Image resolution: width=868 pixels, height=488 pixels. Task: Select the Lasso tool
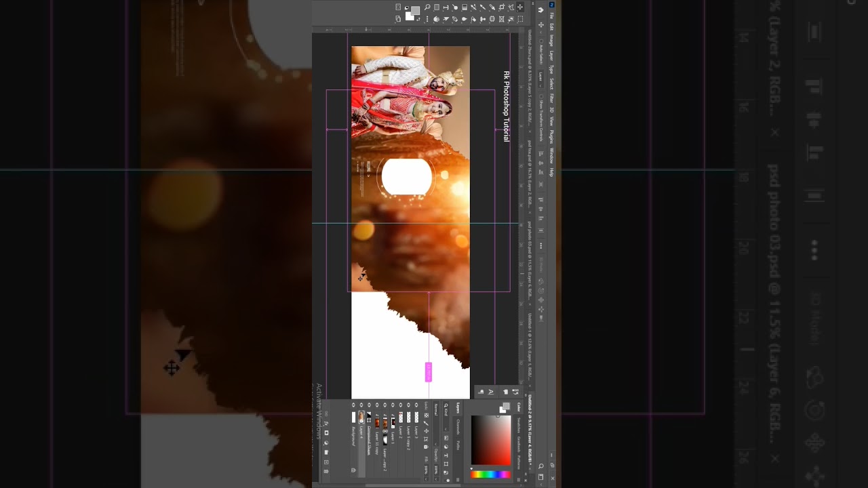click(x=511, y=7)
